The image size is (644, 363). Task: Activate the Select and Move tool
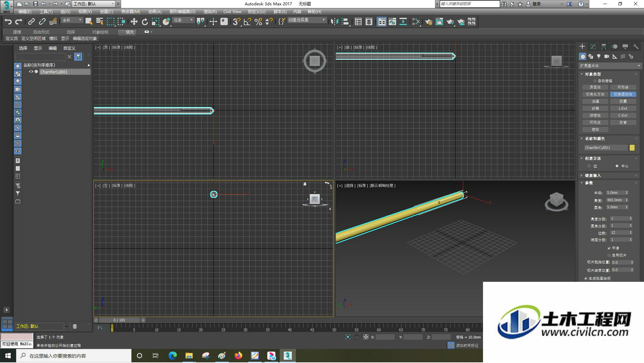tap(134, 22)
